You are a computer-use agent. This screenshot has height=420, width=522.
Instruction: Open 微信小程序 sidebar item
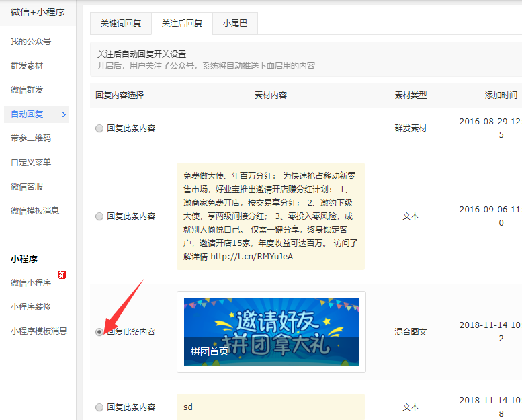(x=31, y=283)
